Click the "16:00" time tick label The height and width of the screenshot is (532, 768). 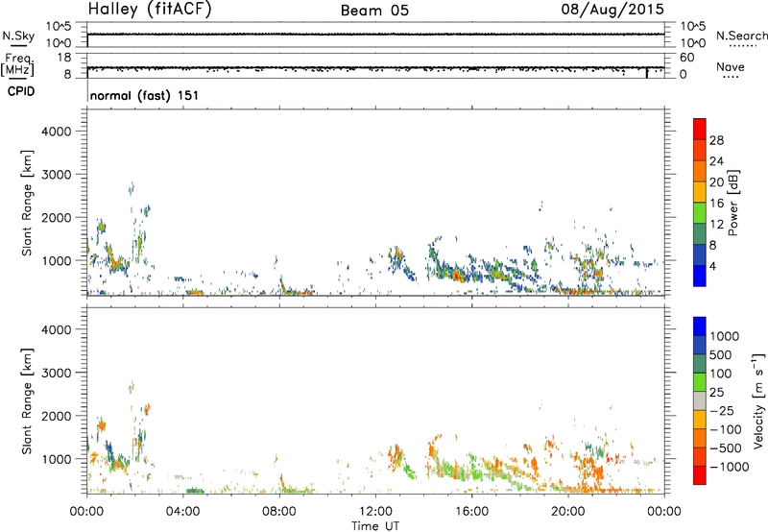click(x=471, y=512)
